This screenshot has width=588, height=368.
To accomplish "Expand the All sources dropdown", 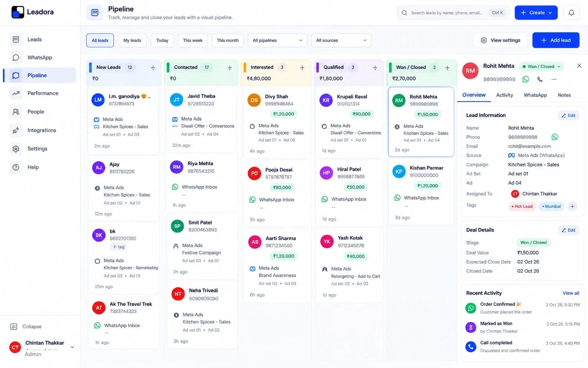I will pyautogui.click(x=341, y=40).
